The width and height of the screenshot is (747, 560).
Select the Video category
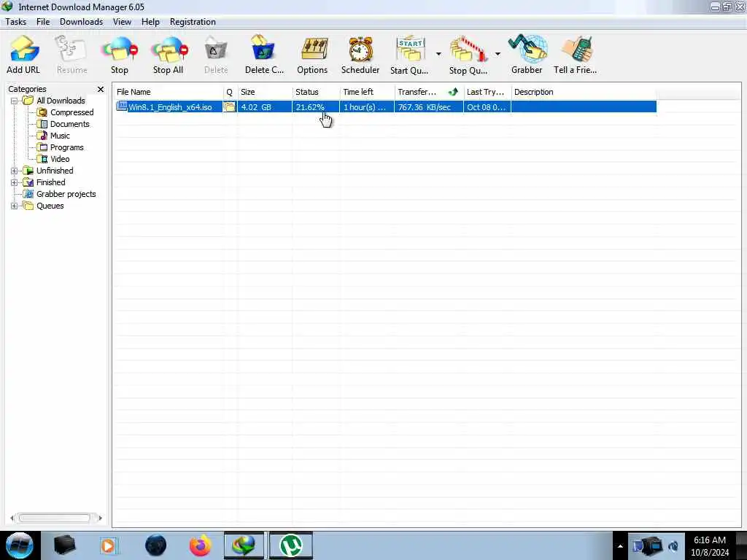(60, 159)
